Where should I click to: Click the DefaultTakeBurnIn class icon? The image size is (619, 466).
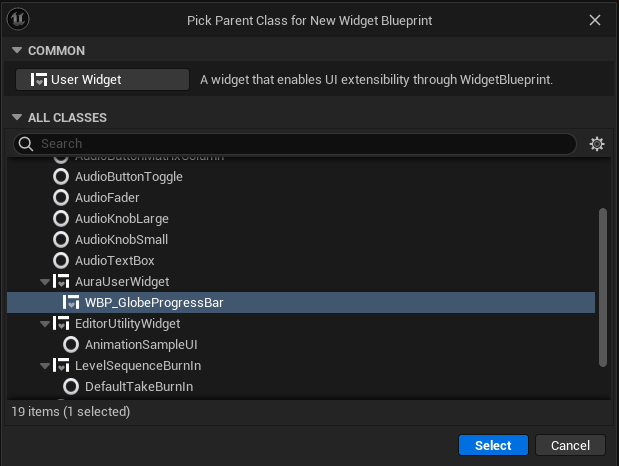pos(71,386)
